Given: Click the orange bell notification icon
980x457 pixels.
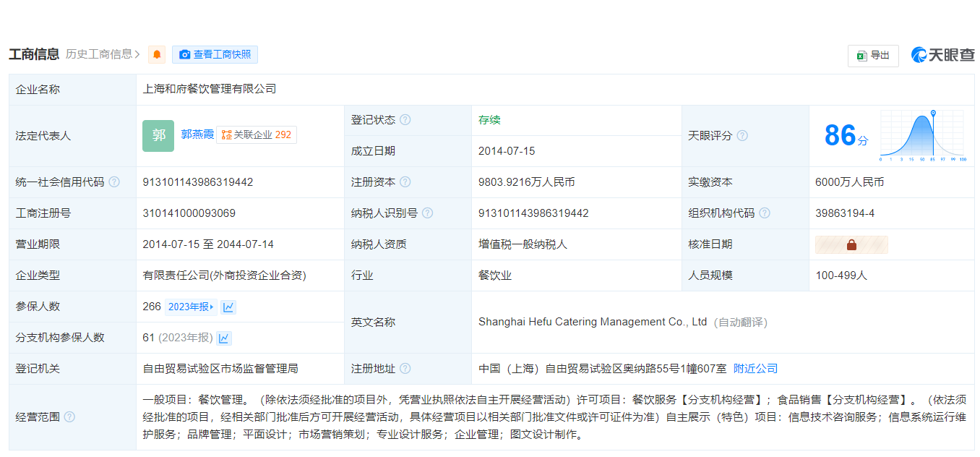Looking at the screenshot, I should [x=157, y=54].
